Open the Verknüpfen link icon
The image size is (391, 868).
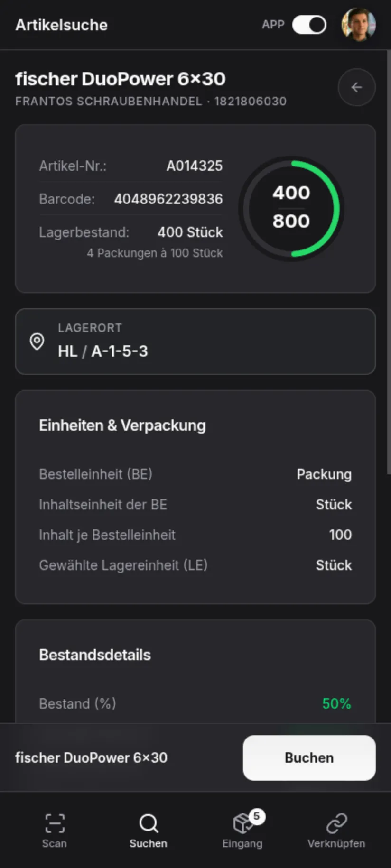tap(336, 824)
